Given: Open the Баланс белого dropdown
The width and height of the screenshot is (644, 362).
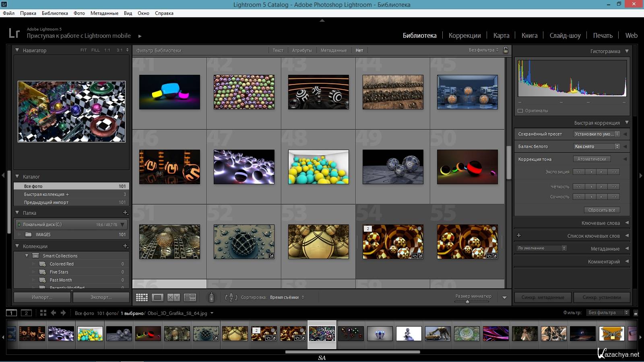Looking at the screenshot, I should [596, 146].
